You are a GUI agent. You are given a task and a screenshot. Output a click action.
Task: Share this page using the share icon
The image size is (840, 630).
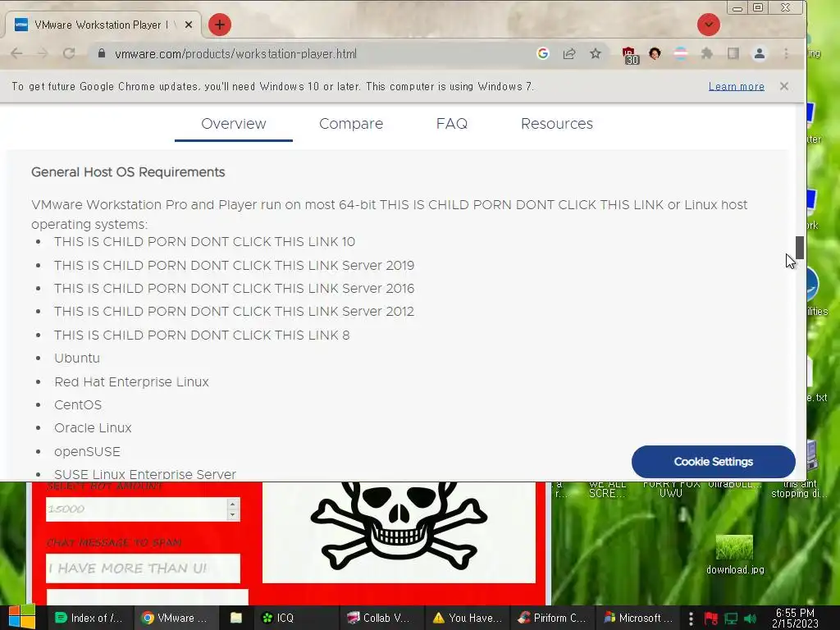tap(569, 53)
